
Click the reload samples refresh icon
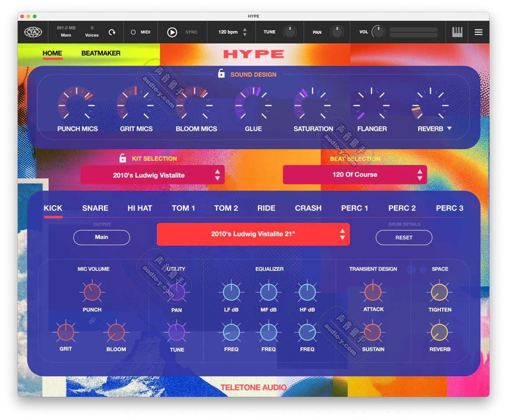point(112,32)
